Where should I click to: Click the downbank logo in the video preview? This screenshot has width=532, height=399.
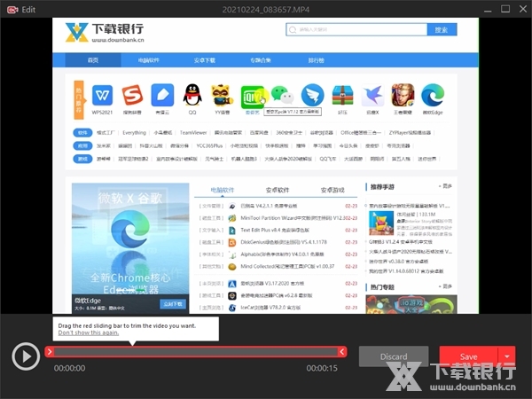pos(105,33)
